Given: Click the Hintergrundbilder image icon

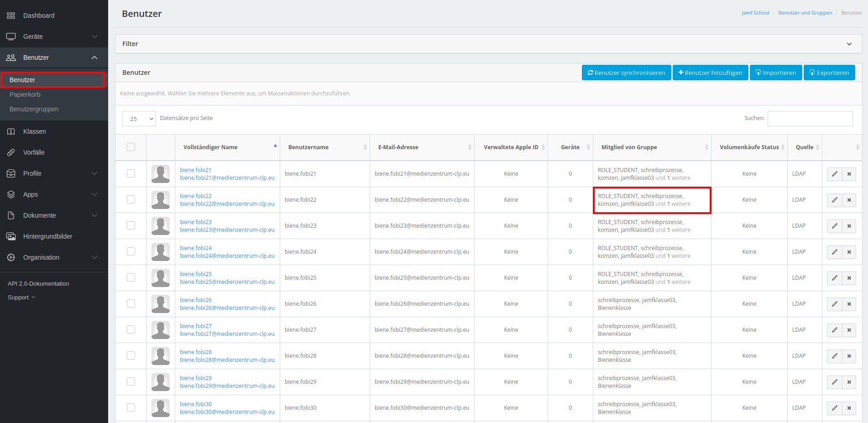Looking at the screenshot, I should [x=11, y=236].
